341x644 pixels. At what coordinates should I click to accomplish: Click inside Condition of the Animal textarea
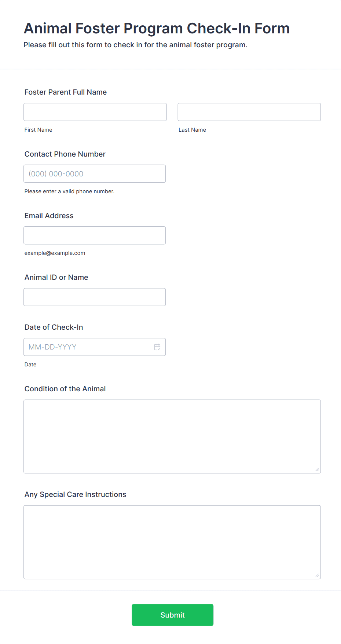[172, 436]
